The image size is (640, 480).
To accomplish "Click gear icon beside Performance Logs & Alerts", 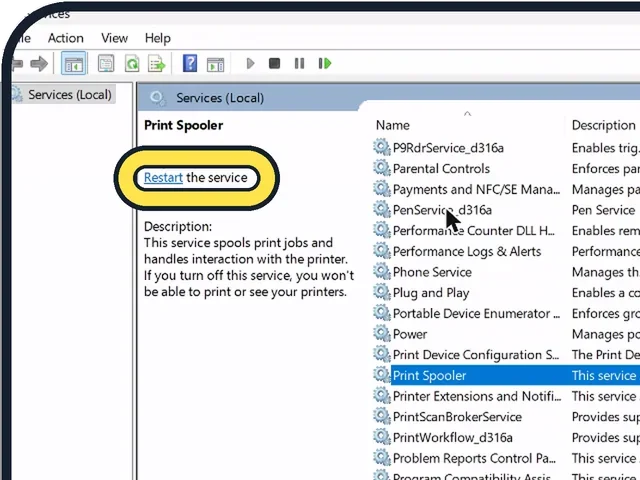I will 382,251.
